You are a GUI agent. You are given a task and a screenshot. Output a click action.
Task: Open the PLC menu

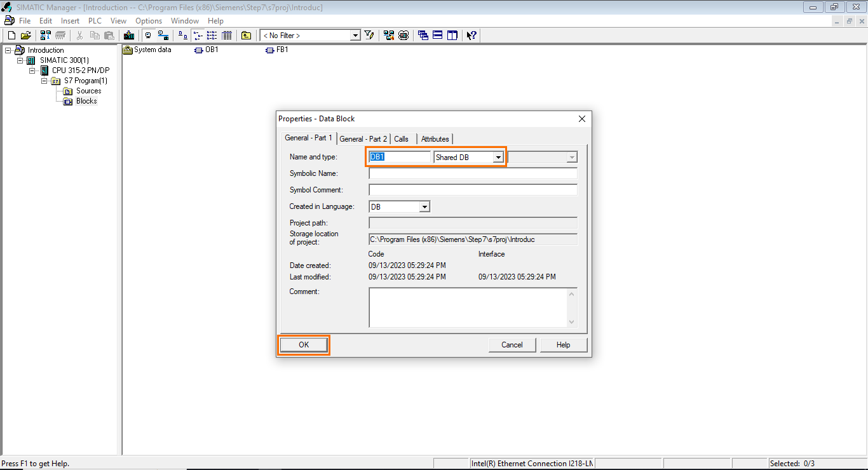[x=94, y=20]
